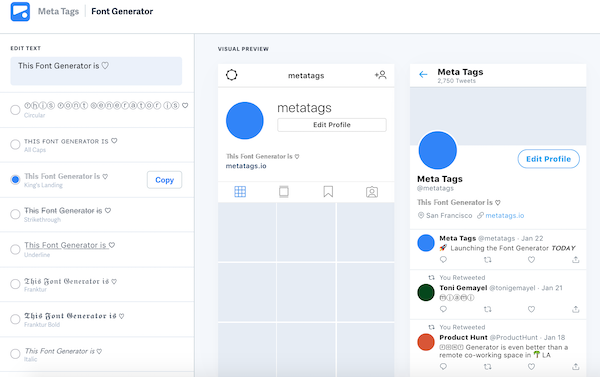Screen dimensions: 600x377
Task: Click Edit Profile in Instagram preview
Action: pos(332,125)
